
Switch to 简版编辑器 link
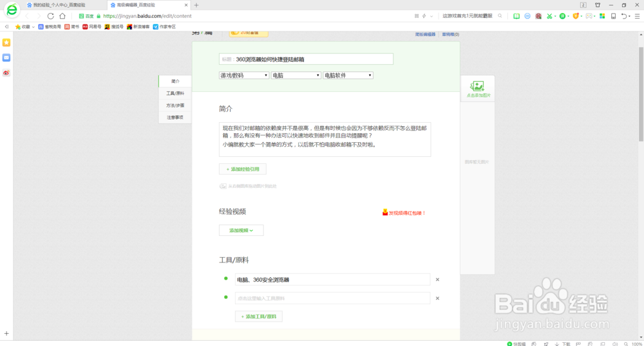(x=425, y=35)
